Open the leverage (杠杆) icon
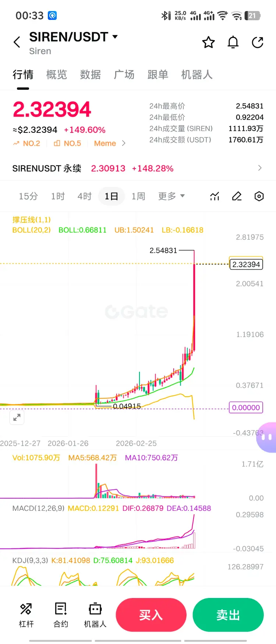The height and width of the screenshot is (644, 276). click(x=26, y=615)
